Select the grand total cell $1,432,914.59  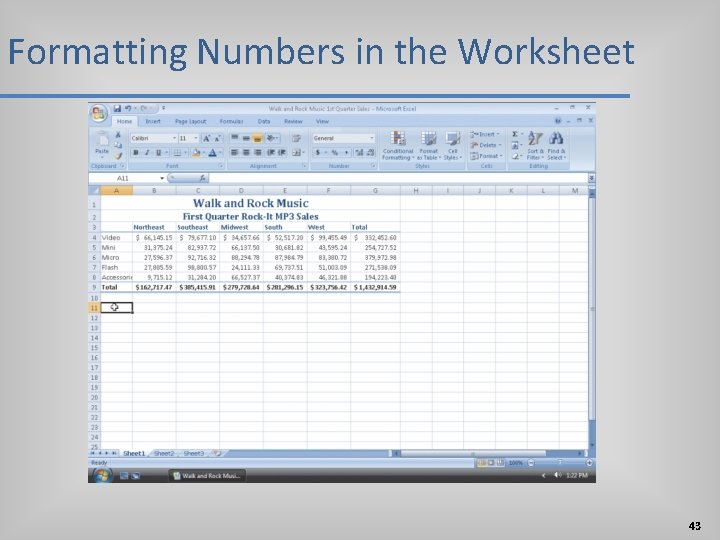pyautogui.click(x=375, y=287)
